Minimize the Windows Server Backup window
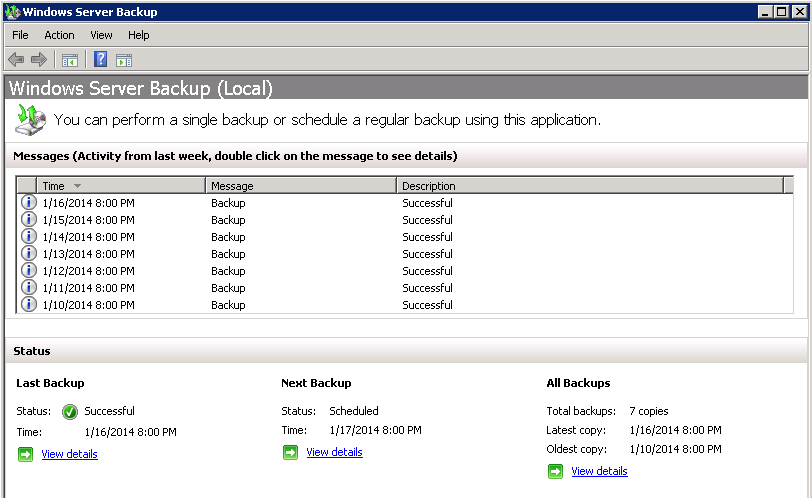This screenshot has width=812, height=498. click(x=765, y=11)
